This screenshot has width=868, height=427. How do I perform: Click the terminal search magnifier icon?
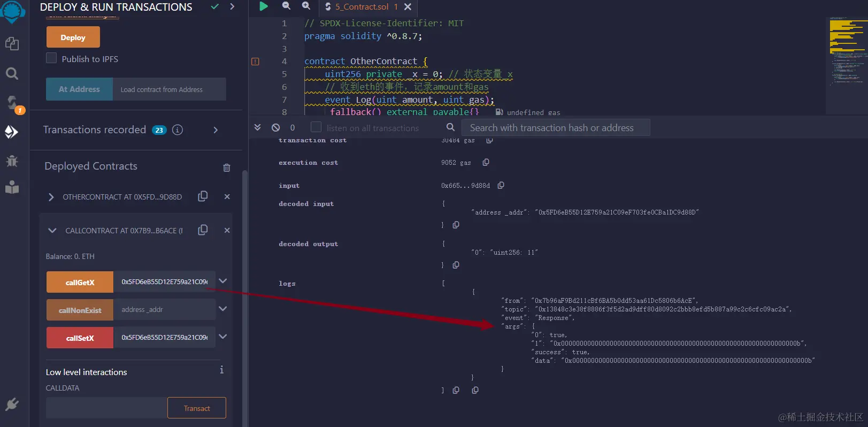pyautogui.click(x=450, y=127)
